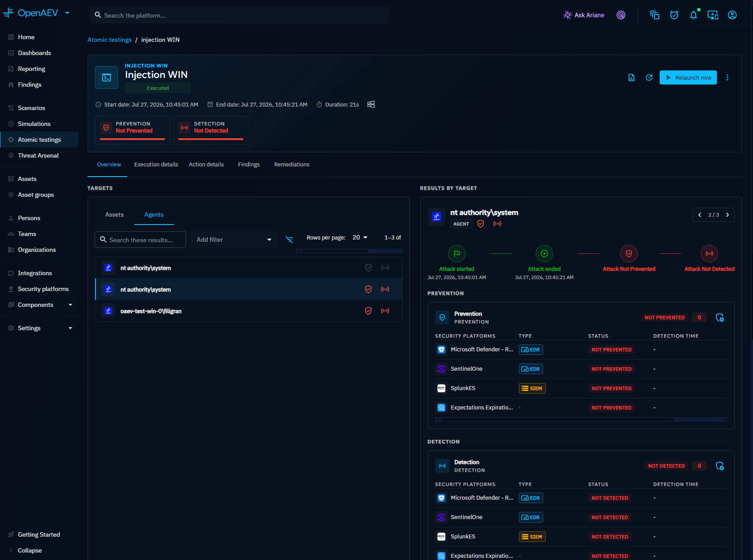The image size is (753, 560).
Task: Click NOT DETECTED status for Microsoft Defender
Action: [x=610, y=498]
